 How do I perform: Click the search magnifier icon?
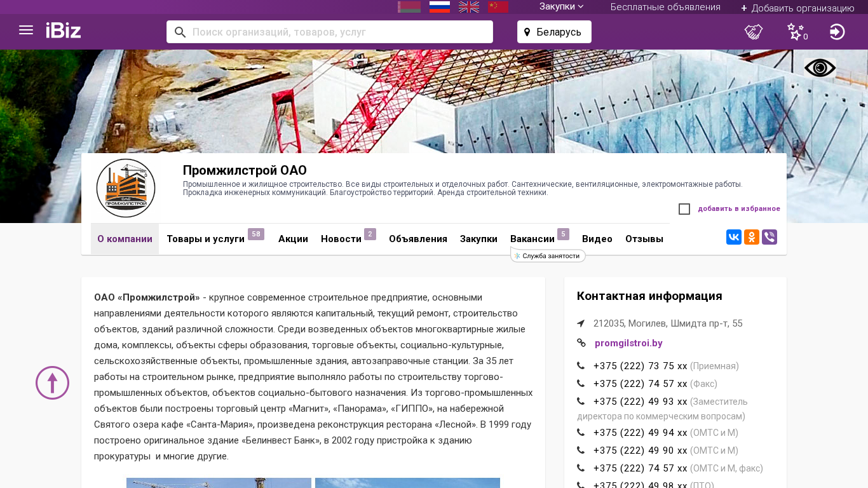click(x=180, y=32)
